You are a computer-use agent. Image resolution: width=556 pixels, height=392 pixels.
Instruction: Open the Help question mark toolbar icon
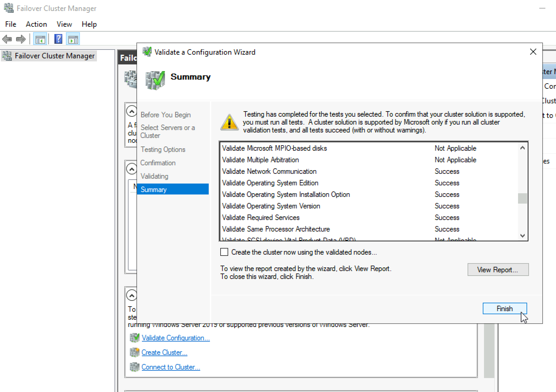pos(58,39)
